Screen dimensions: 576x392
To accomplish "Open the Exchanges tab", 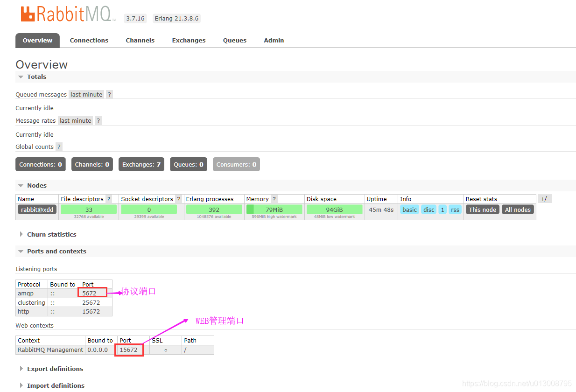I will coord(189,41).
